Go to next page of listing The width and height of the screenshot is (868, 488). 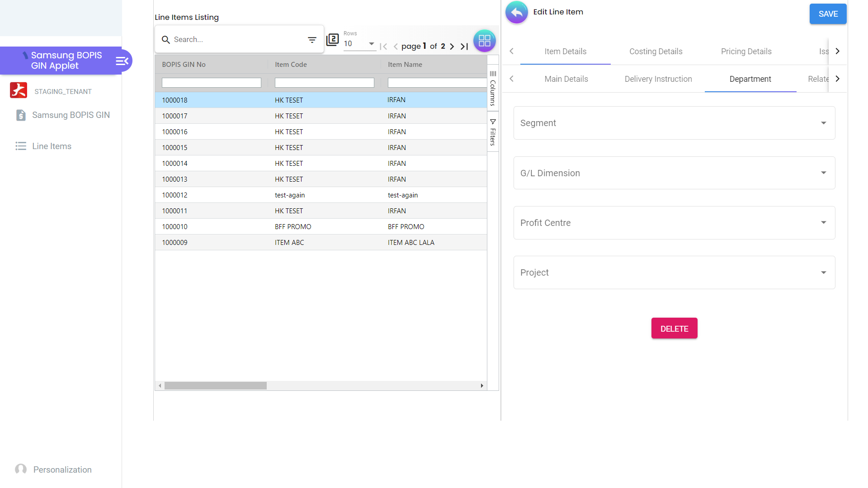pos(452,46)
